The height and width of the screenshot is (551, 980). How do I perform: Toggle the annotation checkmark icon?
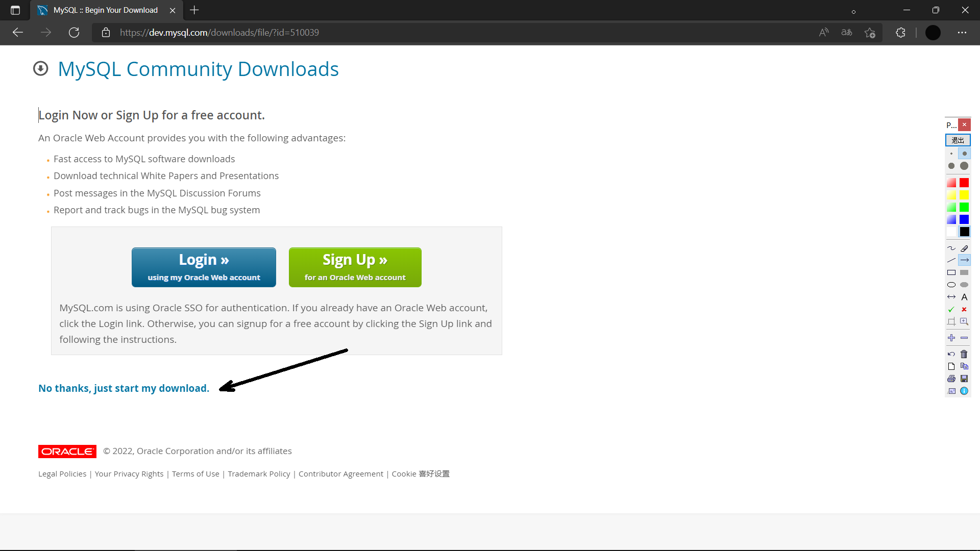click(951, 310)
